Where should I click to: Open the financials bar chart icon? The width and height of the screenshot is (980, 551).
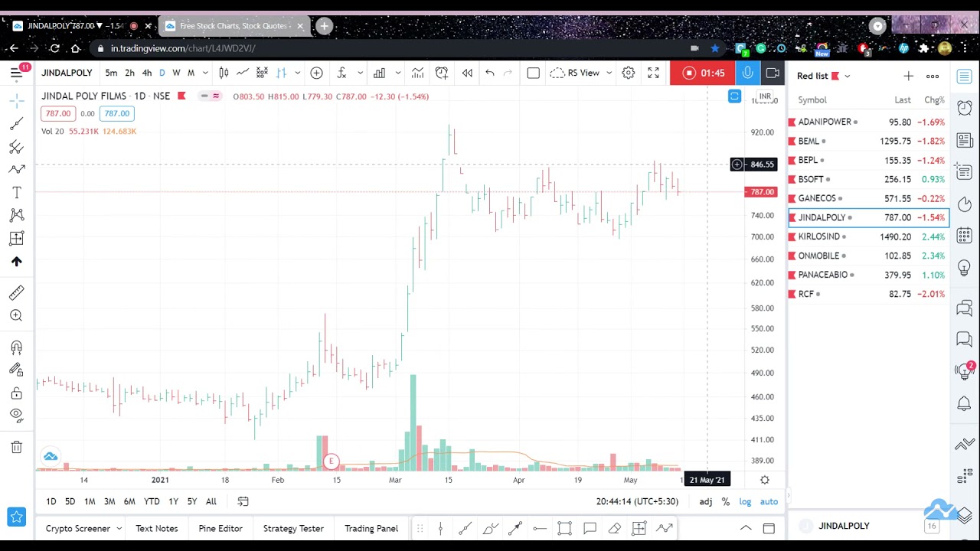coord(379,73)
